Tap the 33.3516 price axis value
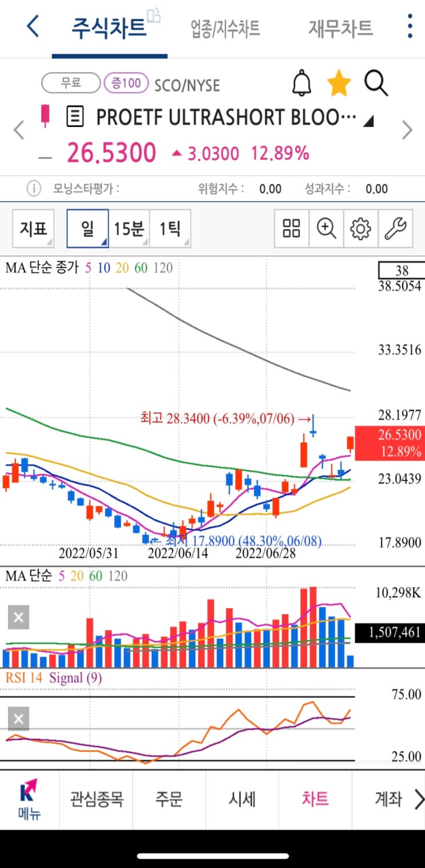 point(400,350)
